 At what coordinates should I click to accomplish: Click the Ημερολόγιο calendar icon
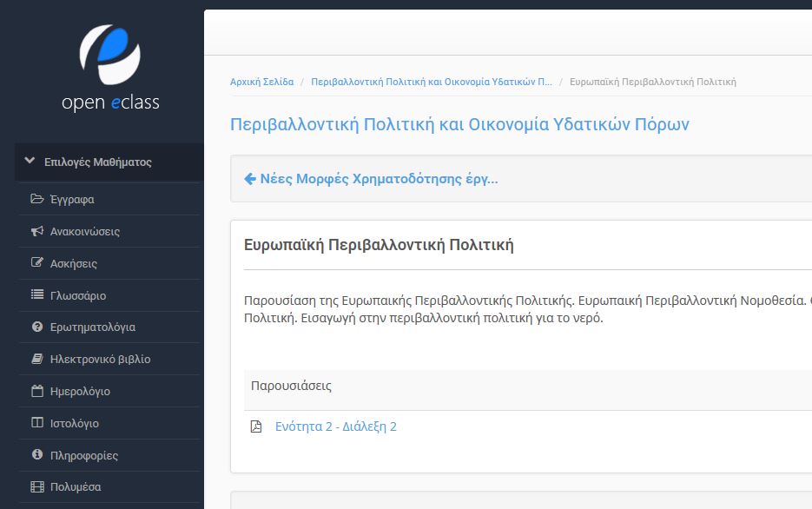tap(36, 391)
